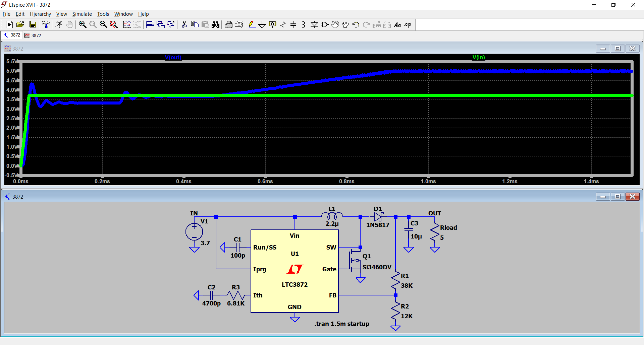
Task: Run the simulation with the running-man icon
Action: click(x=59, y=24)
